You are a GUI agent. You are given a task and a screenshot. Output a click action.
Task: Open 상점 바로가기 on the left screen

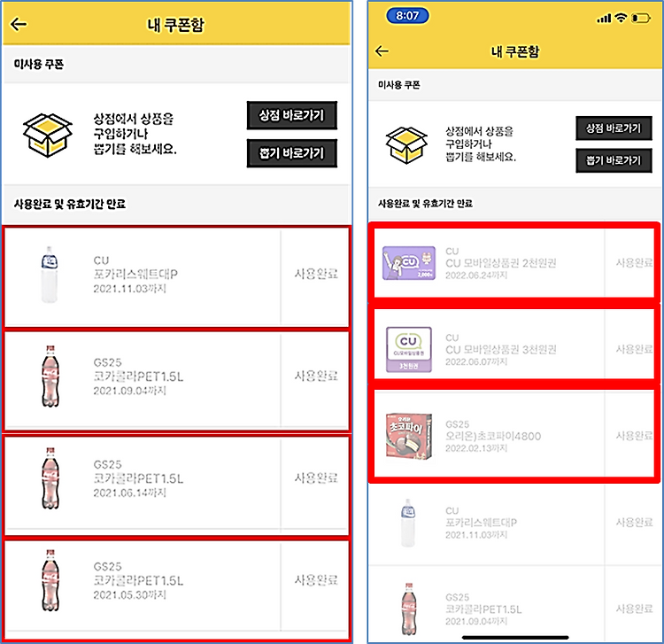coord(292,115)
